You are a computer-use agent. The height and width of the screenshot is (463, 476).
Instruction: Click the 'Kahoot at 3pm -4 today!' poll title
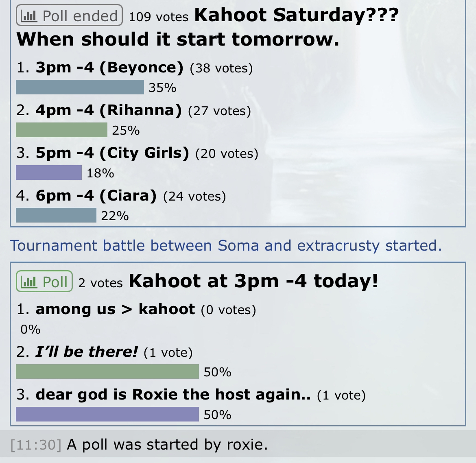253,281
